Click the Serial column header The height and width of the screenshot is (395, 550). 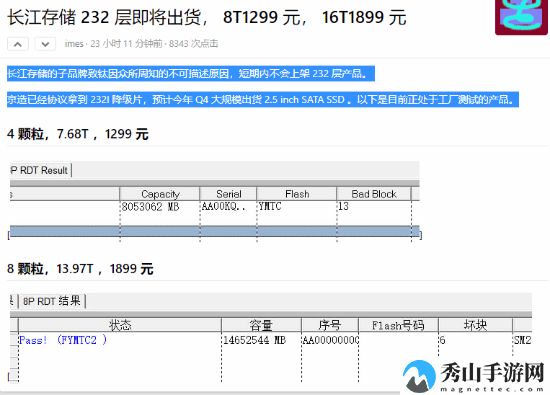click(228, 194)
